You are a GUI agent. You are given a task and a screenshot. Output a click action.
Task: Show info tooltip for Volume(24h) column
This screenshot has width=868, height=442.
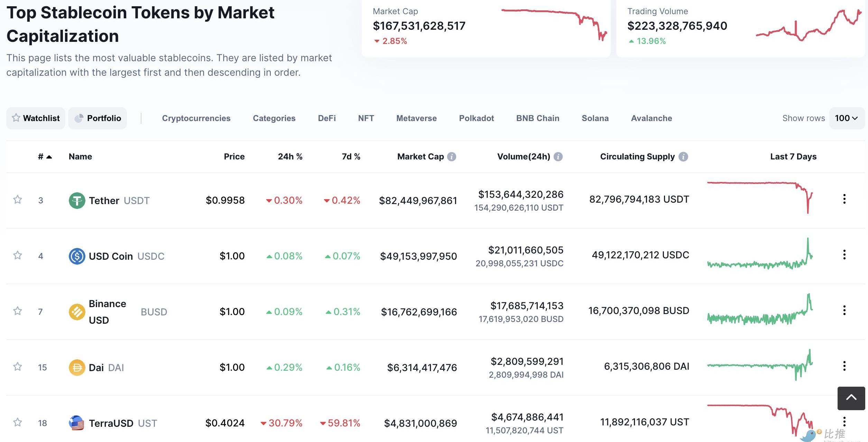[x=558, y=157]
